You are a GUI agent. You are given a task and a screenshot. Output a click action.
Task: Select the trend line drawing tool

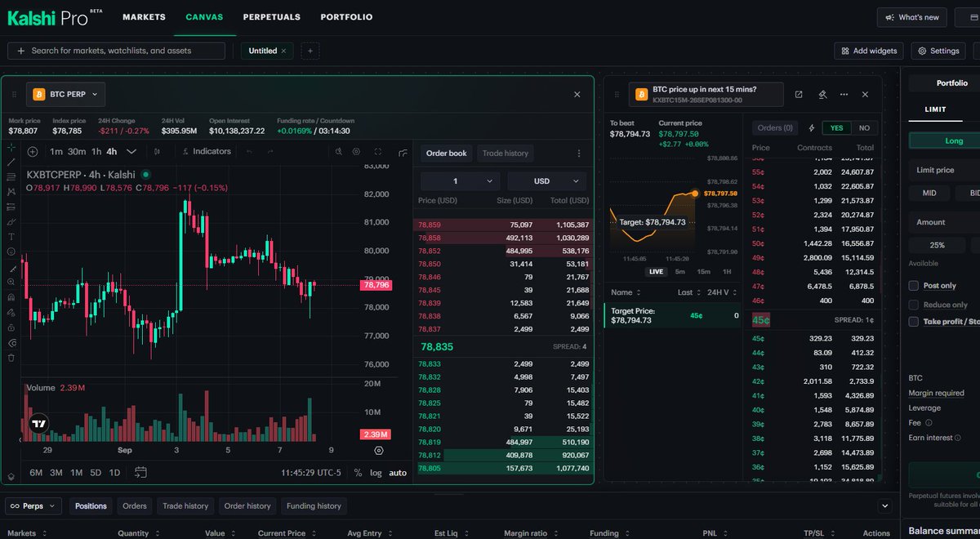[x=11, y=163]
